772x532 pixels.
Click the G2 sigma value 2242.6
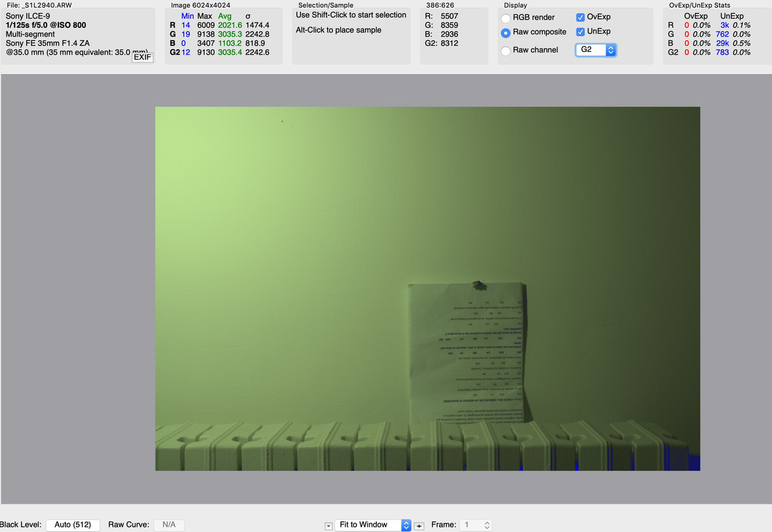(x=257, y=53)
